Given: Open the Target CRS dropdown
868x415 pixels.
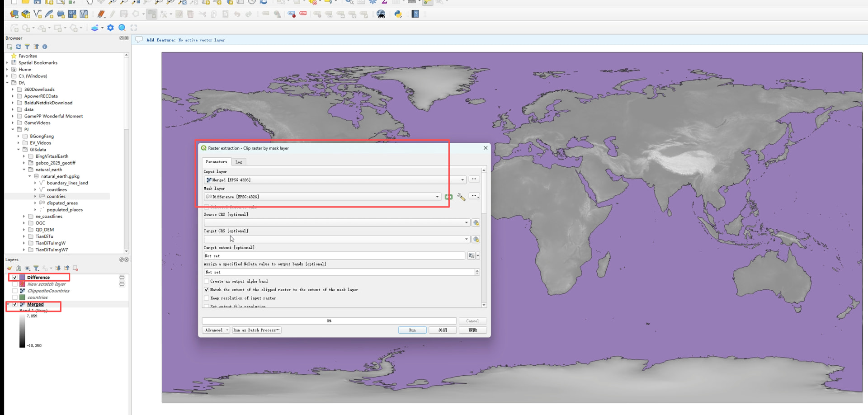Looking at the screenshot, I should 466,239.
